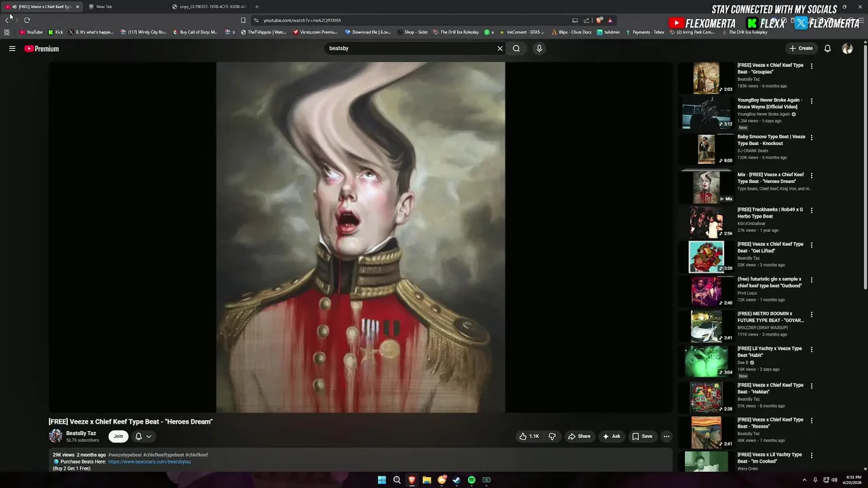Open the Get Lifted type beat title
The width and height of the screenshot is (868, 488).
coord(770,247)
